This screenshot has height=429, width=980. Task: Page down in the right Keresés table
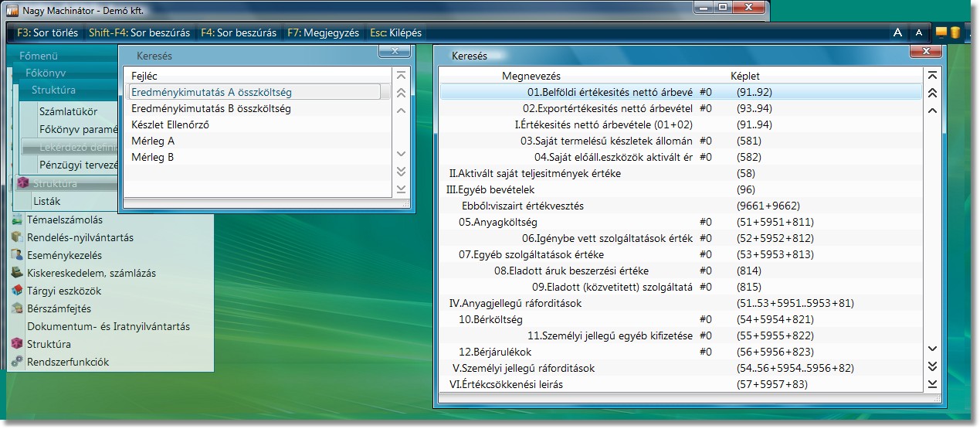pyautogui.click(x=932, y=366)
